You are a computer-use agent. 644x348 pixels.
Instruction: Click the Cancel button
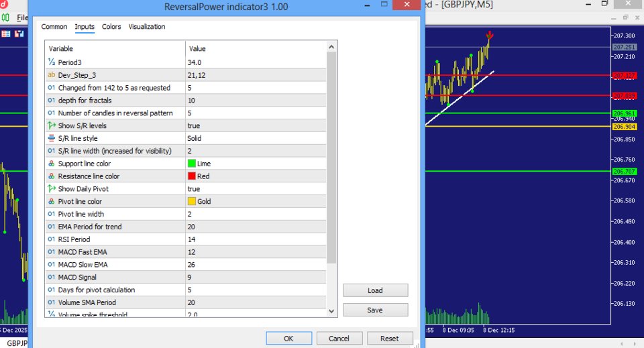click(x=339, y=339)
